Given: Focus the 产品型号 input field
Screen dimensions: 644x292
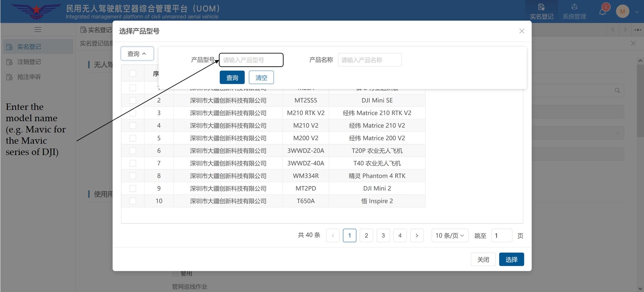Looking at the screenshot, I should click(251, 60).
